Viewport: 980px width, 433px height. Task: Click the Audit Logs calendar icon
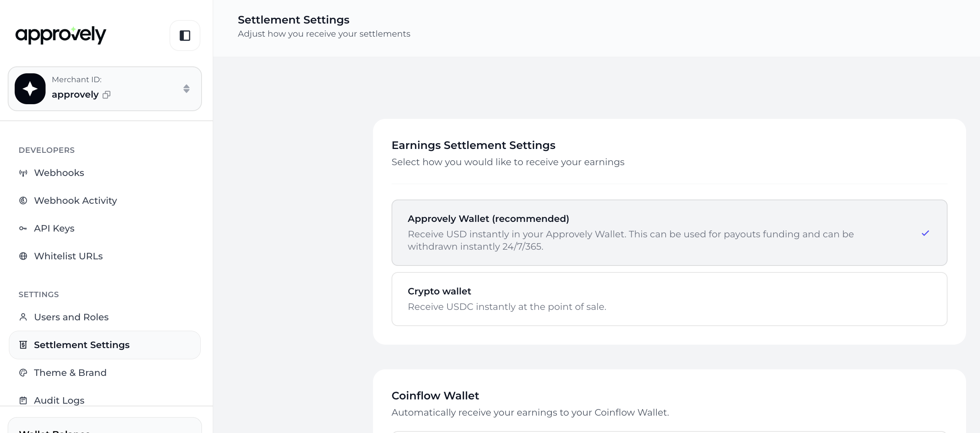point(23,401)
